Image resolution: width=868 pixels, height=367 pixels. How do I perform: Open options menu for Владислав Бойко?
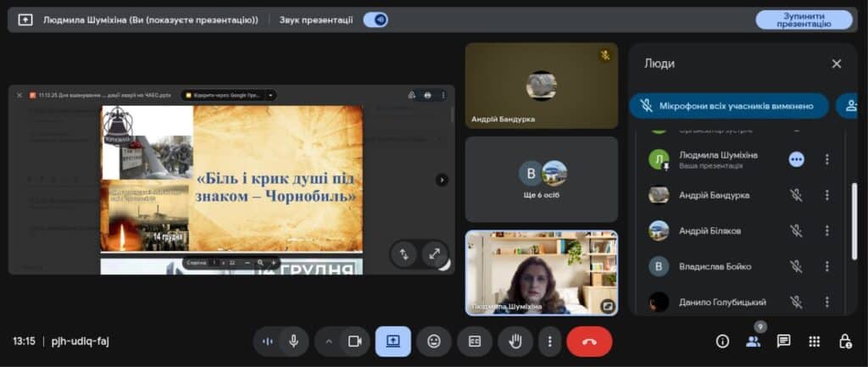827,266
